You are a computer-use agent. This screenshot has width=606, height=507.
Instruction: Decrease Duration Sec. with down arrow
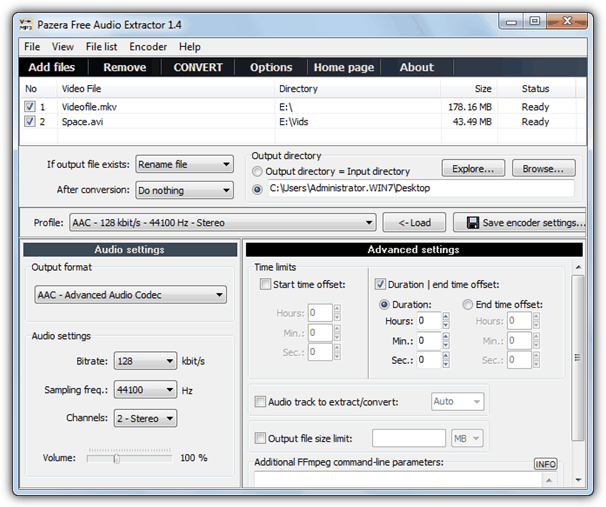(x=446, y=364)
